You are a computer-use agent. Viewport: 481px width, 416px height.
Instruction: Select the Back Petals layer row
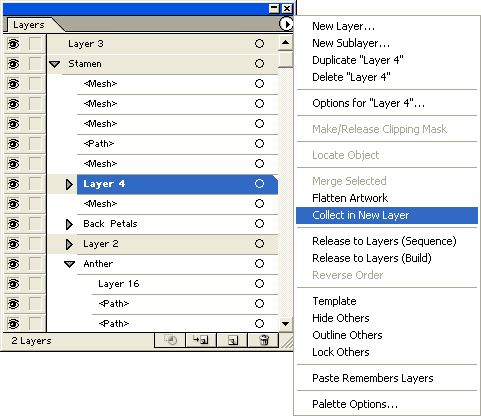tap(177, 224)
